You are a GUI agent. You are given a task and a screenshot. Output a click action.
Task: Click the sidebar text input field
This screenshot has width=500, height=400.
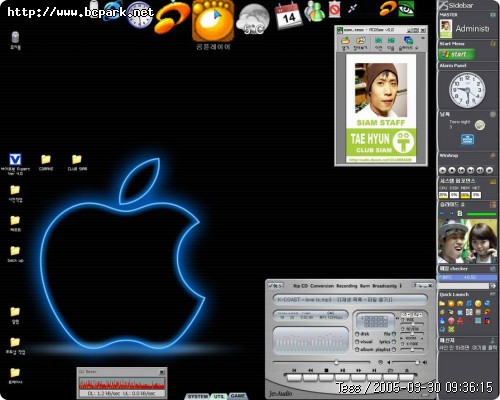[x=463, y=286]
